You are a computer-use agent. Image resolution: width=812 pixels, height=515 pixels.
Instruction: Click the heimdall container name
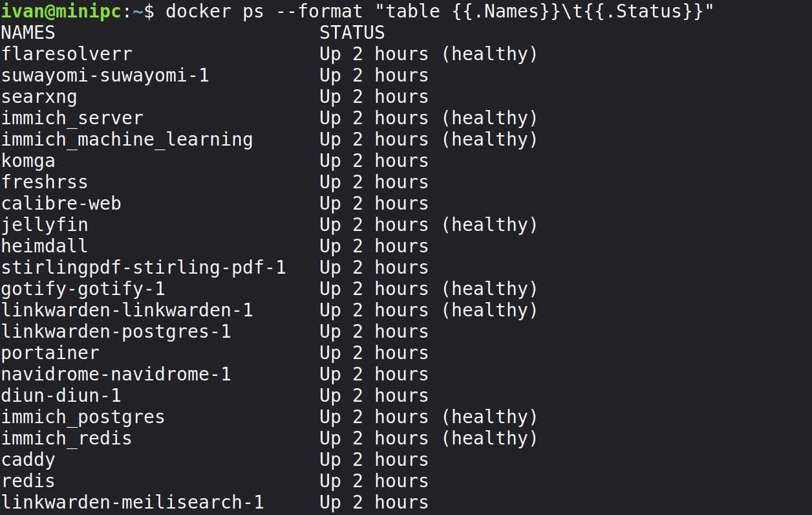pos(44,246)
